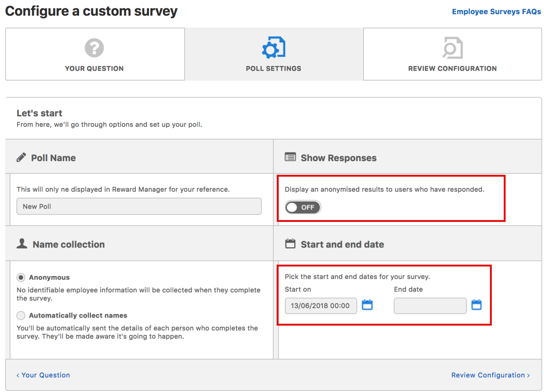
Task: Click the pencil icon beside Poll Name
Action: click(x=21, y=157)
